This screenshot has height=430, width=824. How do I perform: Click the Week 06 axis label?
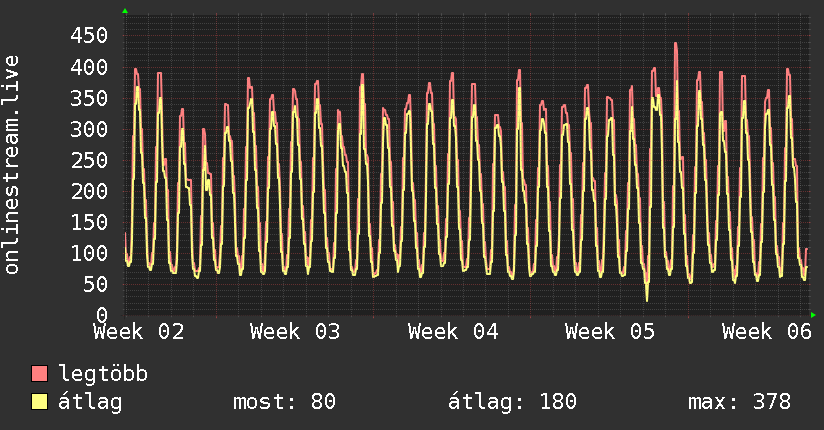767,332
